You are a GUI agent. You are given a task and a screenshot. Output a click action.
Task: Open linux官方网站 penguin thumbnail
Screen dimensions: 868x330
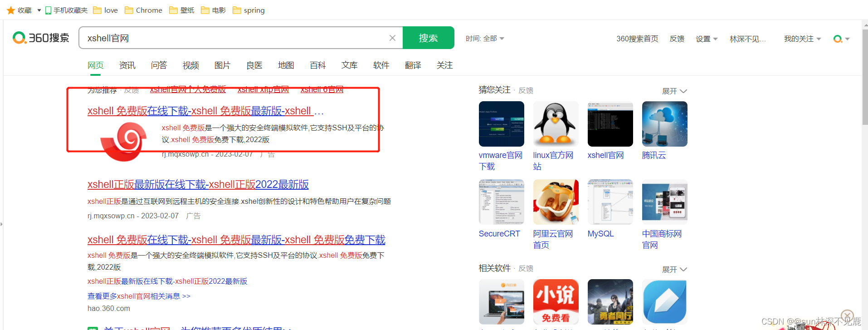tap(556, 124)
